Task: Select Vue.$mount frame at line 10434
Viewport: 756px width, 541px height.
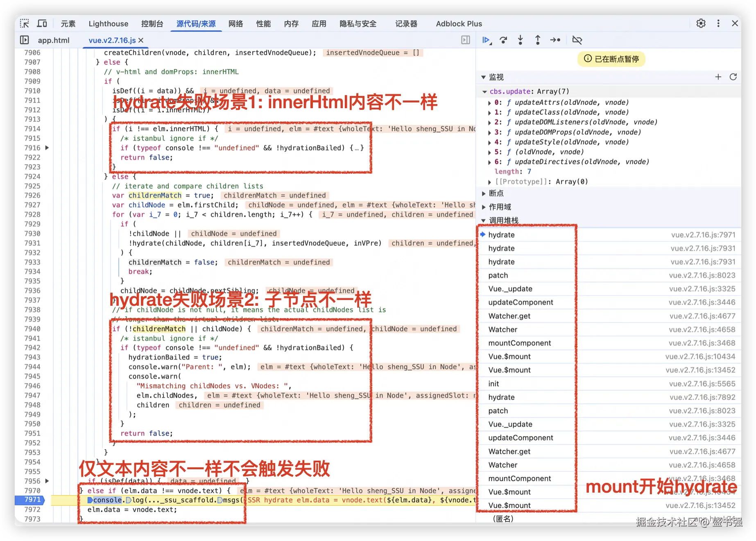Action: tap(609, 357)
